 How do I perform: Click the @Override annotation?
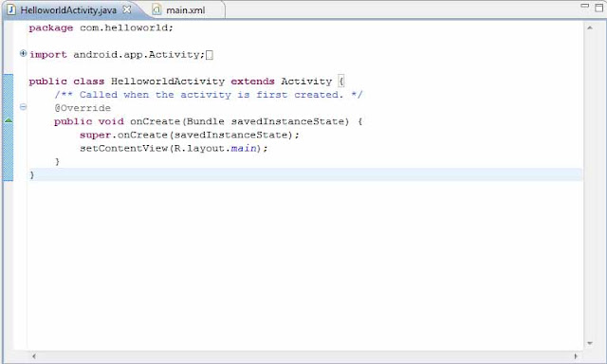point(83,108)
